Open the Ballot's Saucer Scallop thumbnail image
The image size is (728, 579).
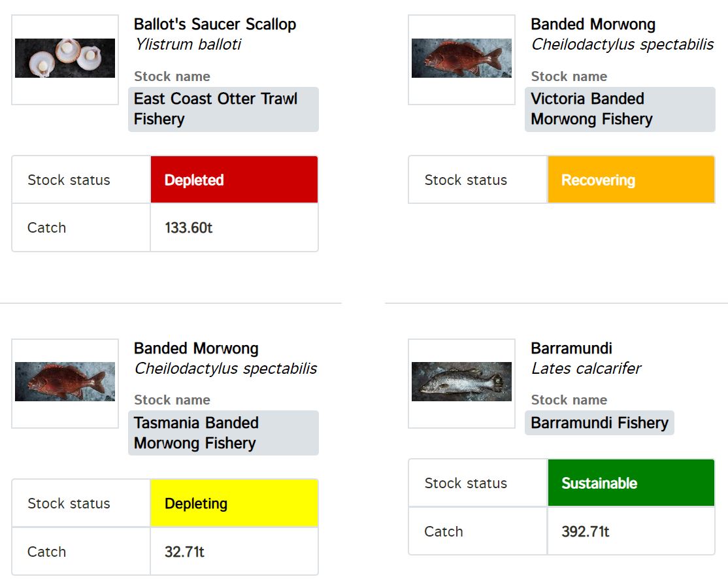pos(65,58)
